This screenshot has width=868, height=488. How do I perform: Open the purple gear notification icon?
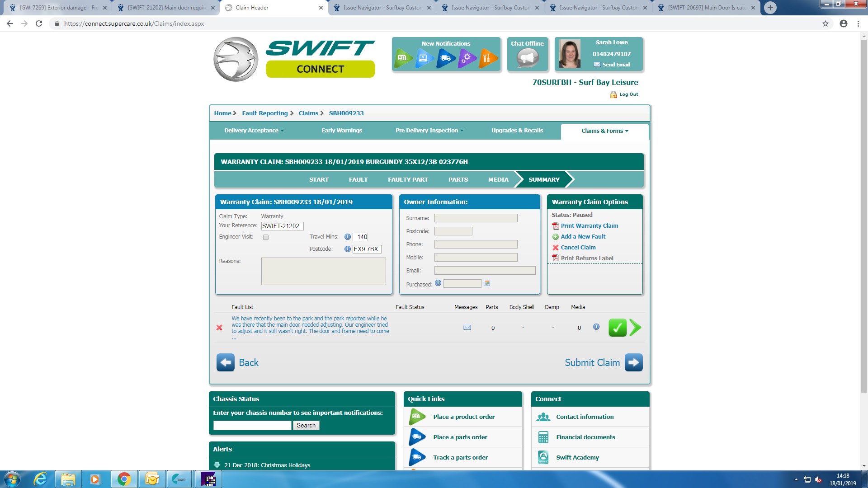coord(467,58)
